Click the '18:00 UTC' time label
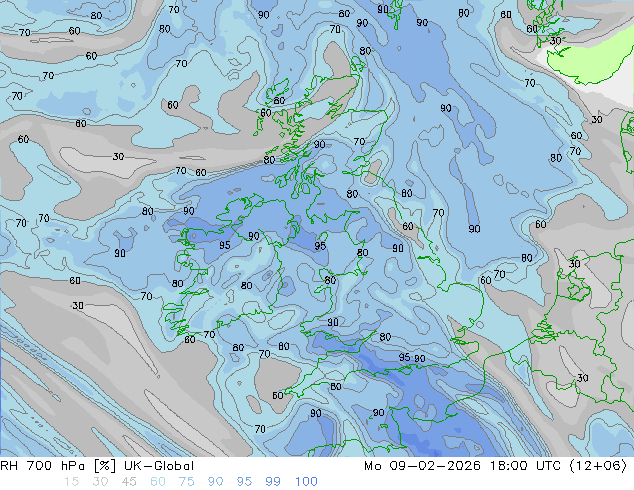Screen dimensions: 634x490 coord(526,466)
